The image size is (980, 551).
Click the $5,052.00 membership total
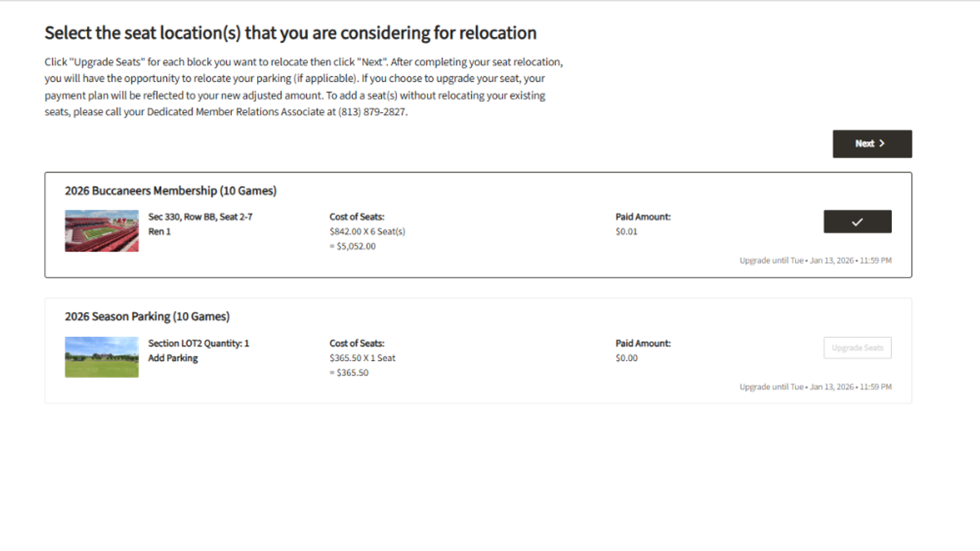click(x=355, y=246)
